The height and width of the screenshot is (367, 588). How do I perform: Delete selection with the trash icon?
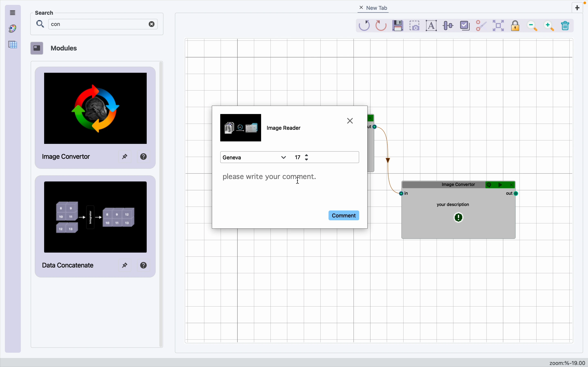pos(566,26)
